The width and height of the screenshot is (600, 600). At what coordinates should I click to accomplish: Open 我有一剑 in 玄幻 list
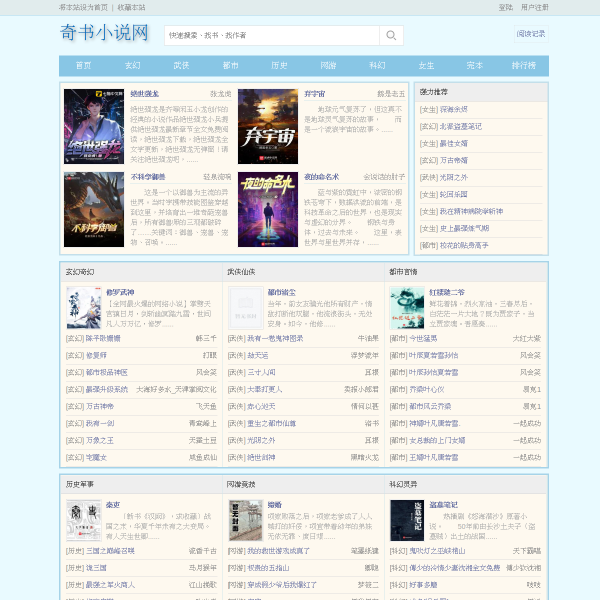[x=100, y=423]
